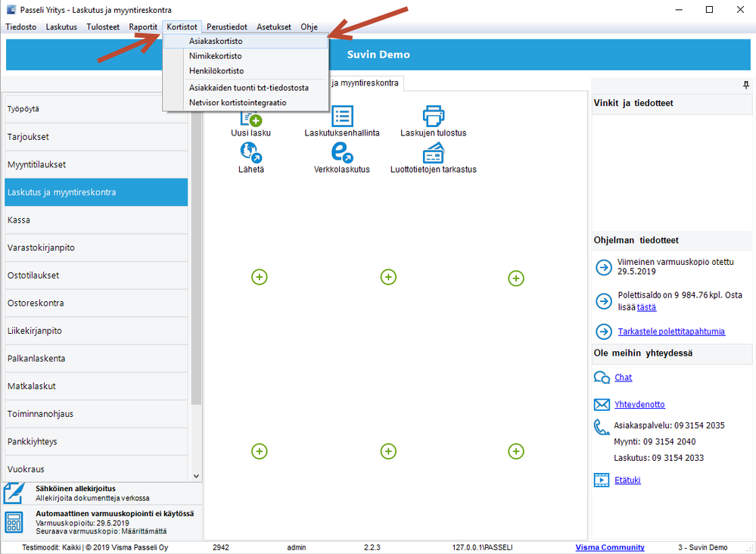Select Asiakaskortisto from the Kortistot menu

246,41
